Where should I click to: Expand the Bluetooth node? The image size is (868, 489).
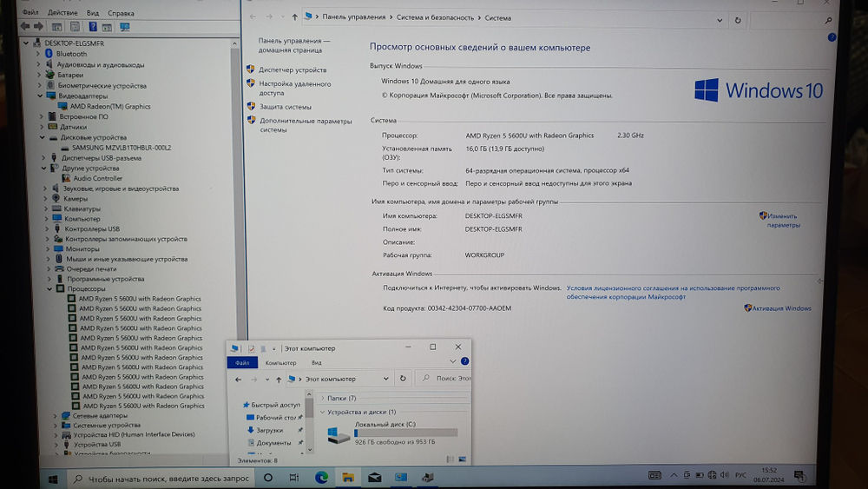(37, 54)
